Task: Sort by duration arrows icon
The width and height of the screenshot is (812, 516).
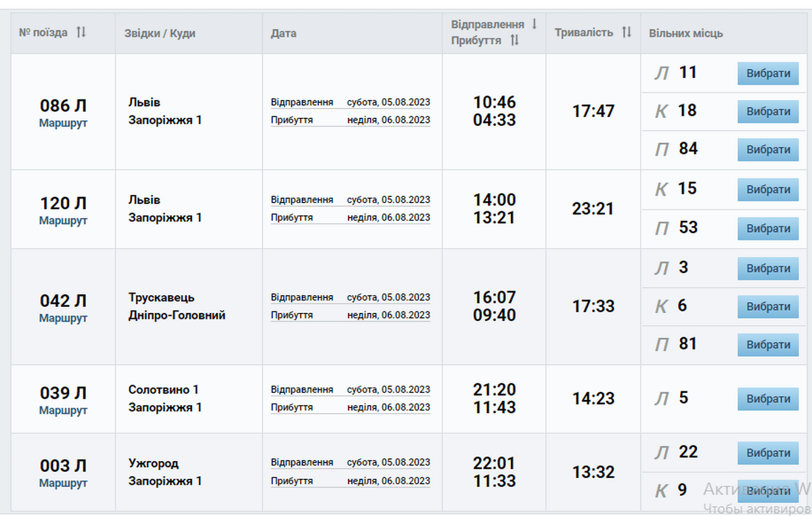Action: click(627, 32)
